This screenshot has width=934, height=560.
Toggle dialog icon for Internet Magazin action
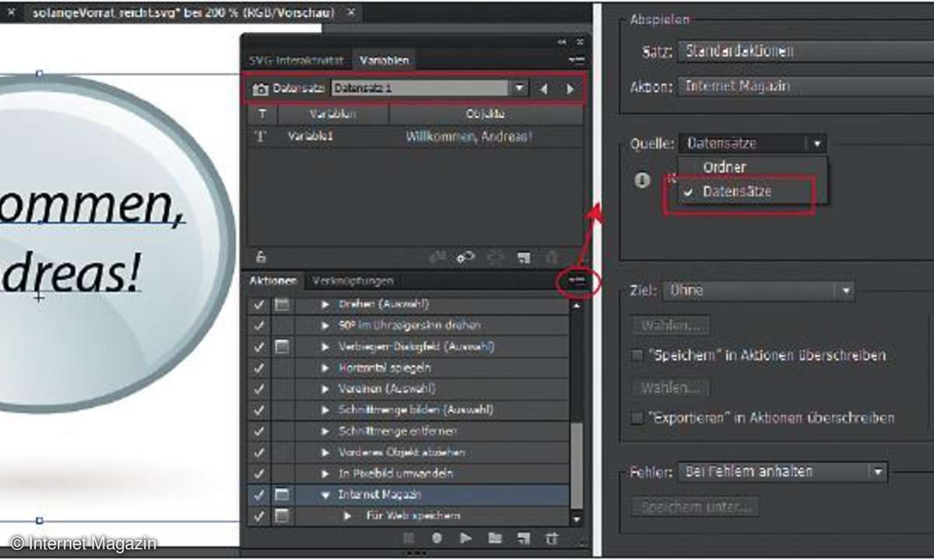pos(282,494)
